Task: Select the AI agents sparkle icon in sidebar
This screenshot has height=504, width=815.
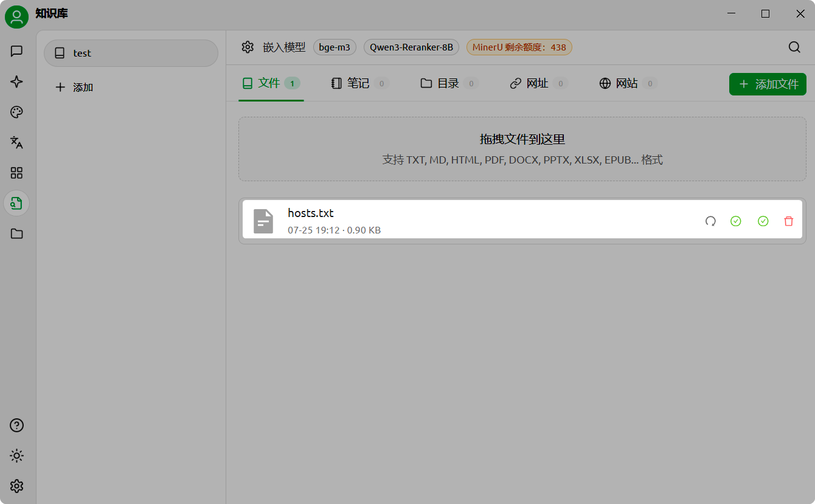Action: [16, 81]
